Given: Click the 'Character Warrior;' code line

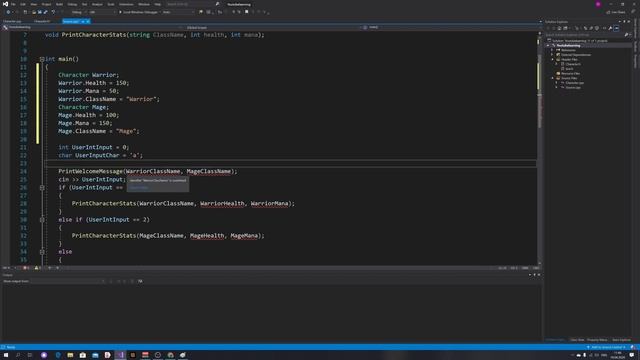Looking at the screenshot, I should coord(89,75).
